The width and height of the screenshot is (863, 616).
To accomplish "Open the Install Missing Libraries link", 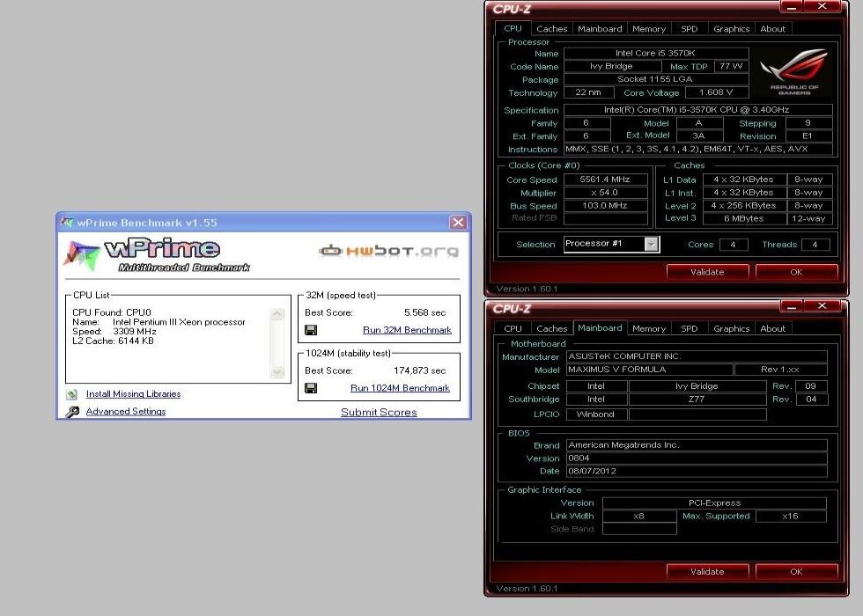I will point(133,394).
